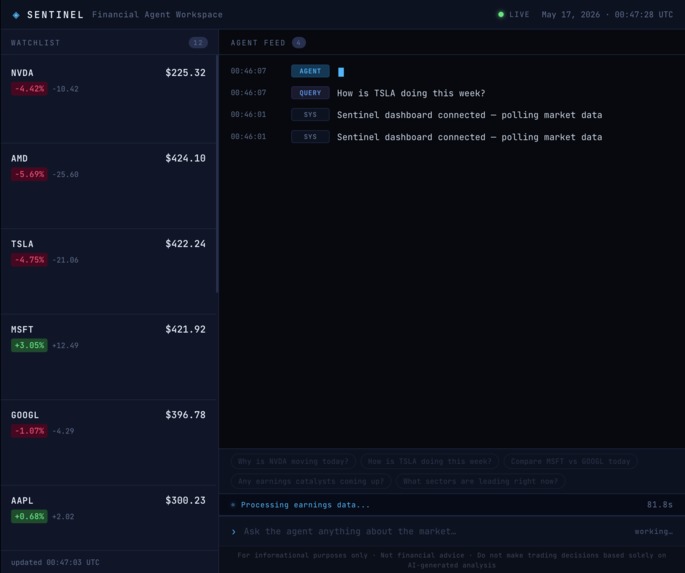This screenshot has height=573, width=685.
Task: Click the green LIVE status indicator dot
Action: (501, 14)
